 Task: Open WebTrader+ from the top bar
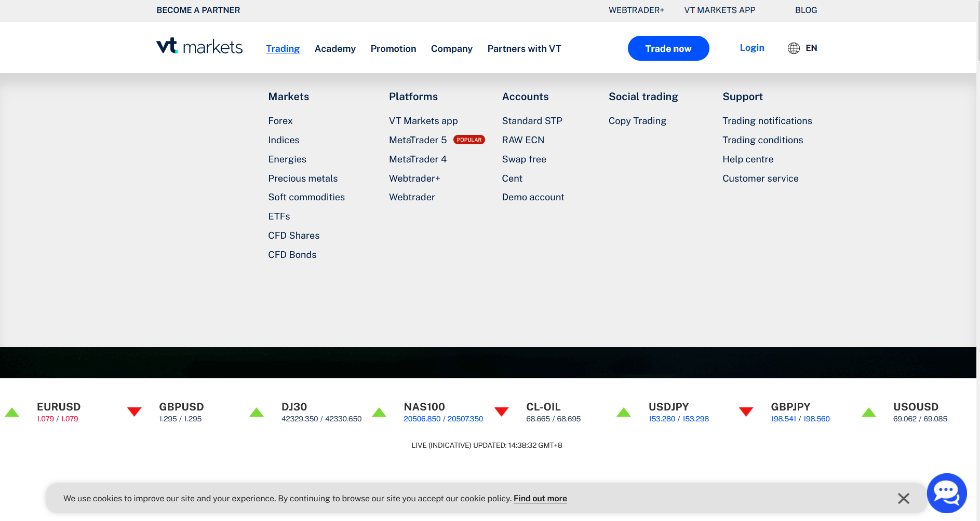(x=636, y=10)
